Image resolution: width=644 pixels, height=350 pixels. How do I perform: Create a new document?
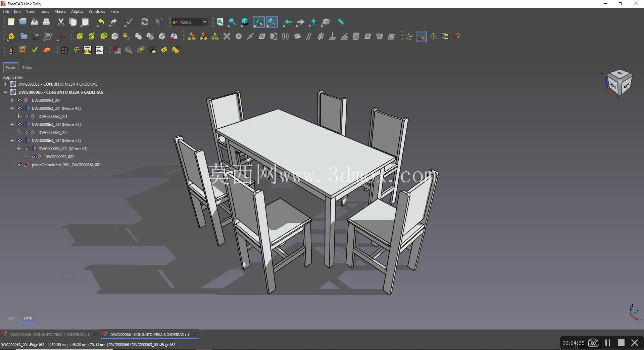pyautogui.click(x=11, y=22)
